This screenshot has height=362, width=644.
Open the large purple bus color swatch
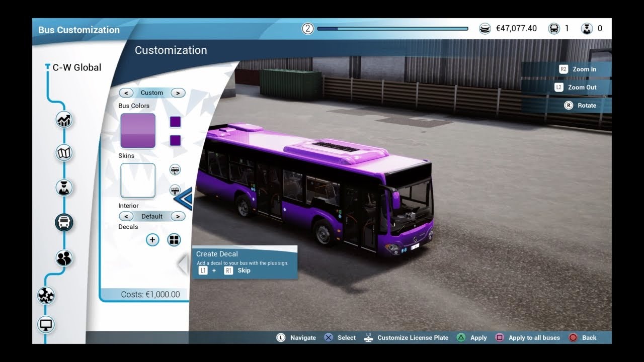click(138, 131)
